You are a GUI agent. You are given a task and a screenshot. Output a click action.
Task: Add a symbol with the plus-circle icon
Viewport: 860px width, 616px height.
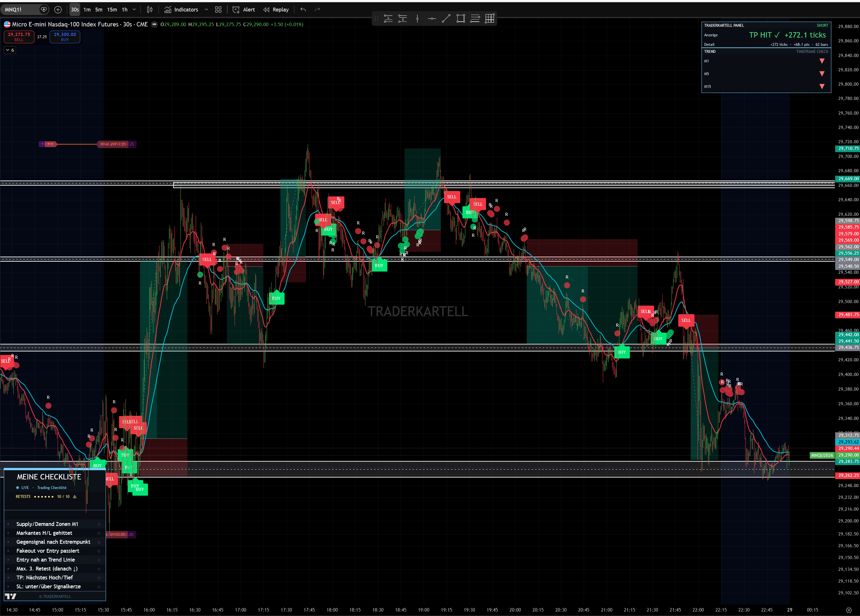(58, 10)
